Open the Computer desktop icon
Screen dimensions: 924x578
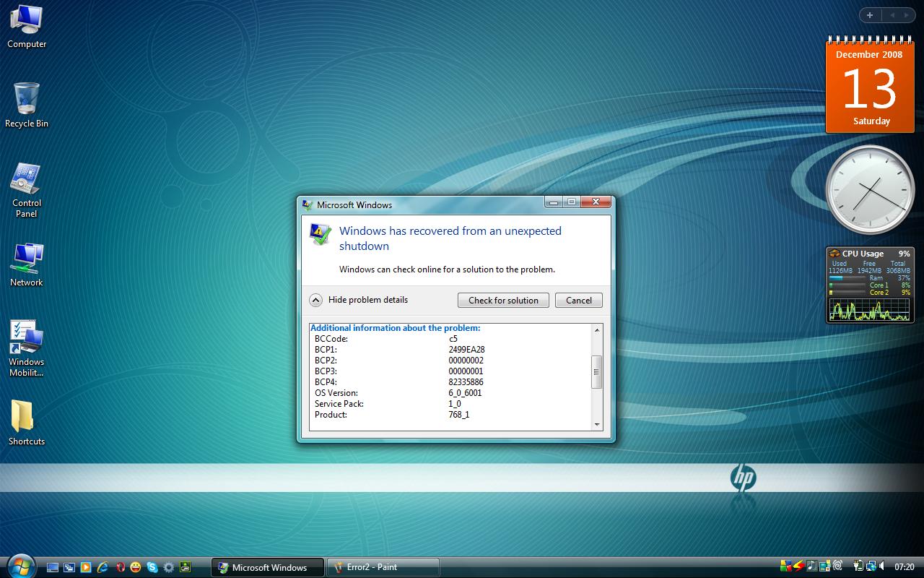(x=27, y=26)
